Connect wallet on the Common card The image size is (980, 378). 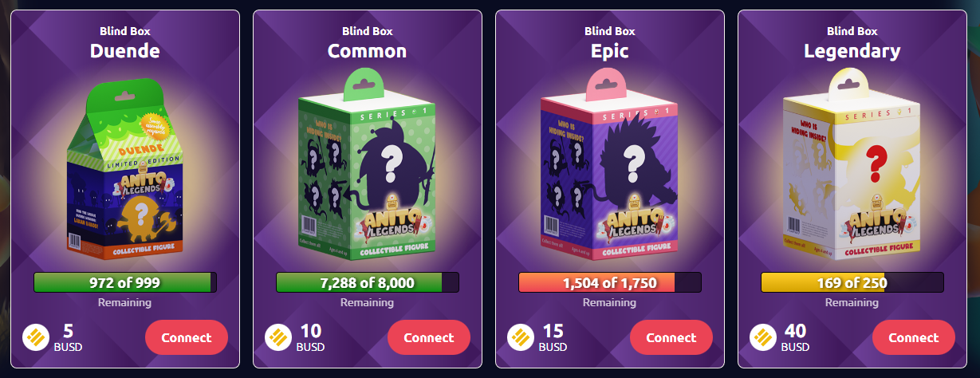pos(429,337)
